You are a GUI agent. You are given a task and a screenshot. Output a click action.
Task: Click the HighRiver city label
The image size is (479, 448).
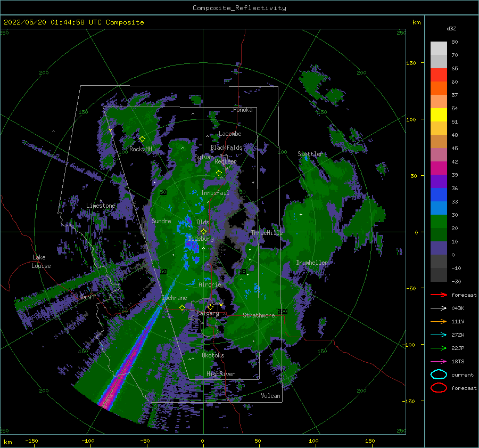tap(220, 374)
